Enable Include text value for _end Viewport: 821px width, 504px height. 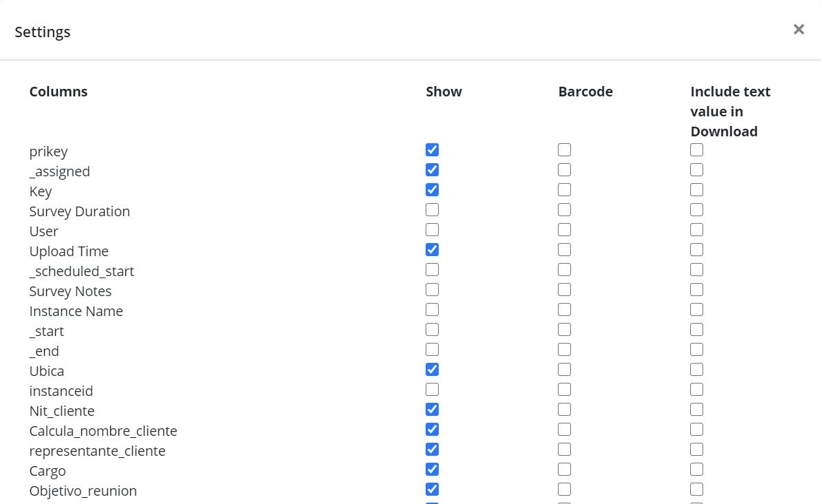click(696, 350)
